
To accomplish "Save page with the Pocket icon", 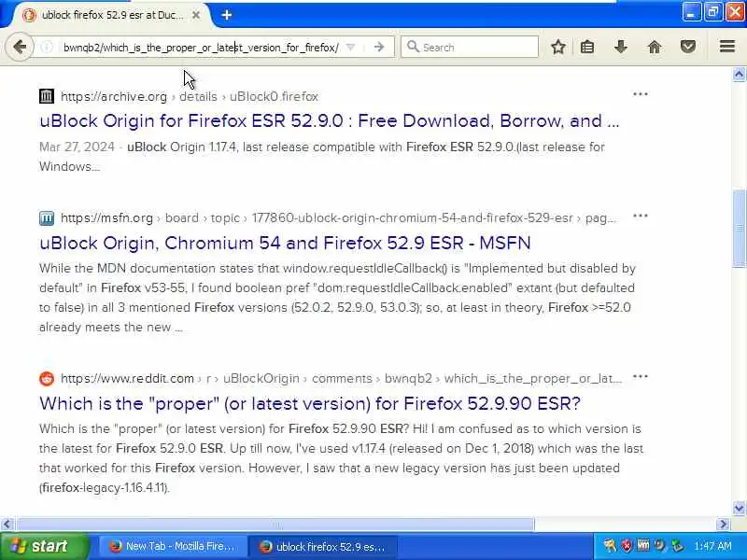I will [x=688, y=47].
